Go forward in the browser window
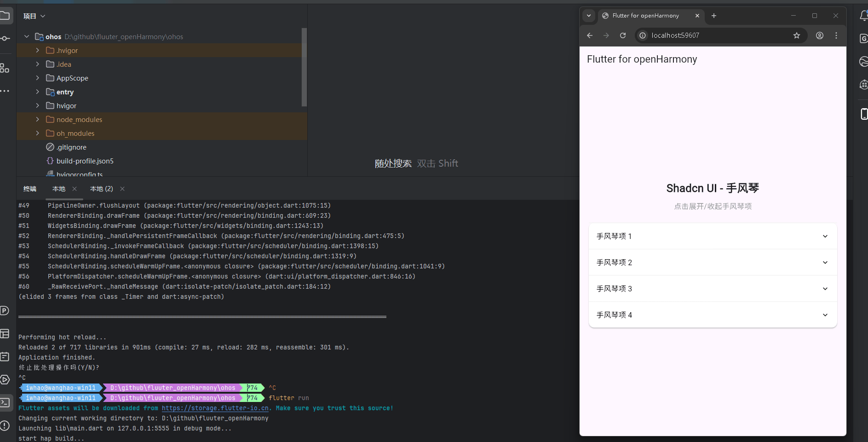This screenshot has height=442, width=868. click(606, 35)
